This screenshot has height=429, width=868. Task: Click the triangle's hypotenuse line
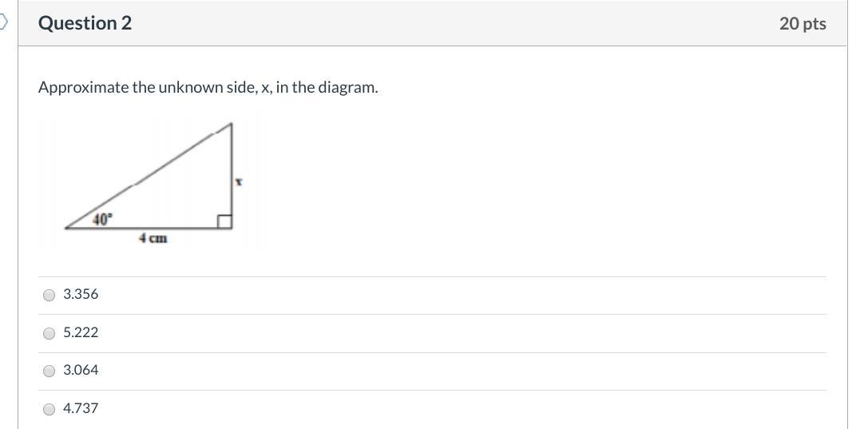click(x=148, y=176)
